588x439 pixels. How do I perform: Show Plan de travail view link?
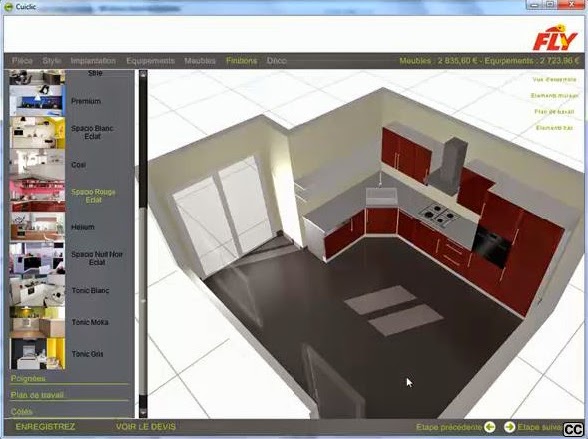click(554, 112)
